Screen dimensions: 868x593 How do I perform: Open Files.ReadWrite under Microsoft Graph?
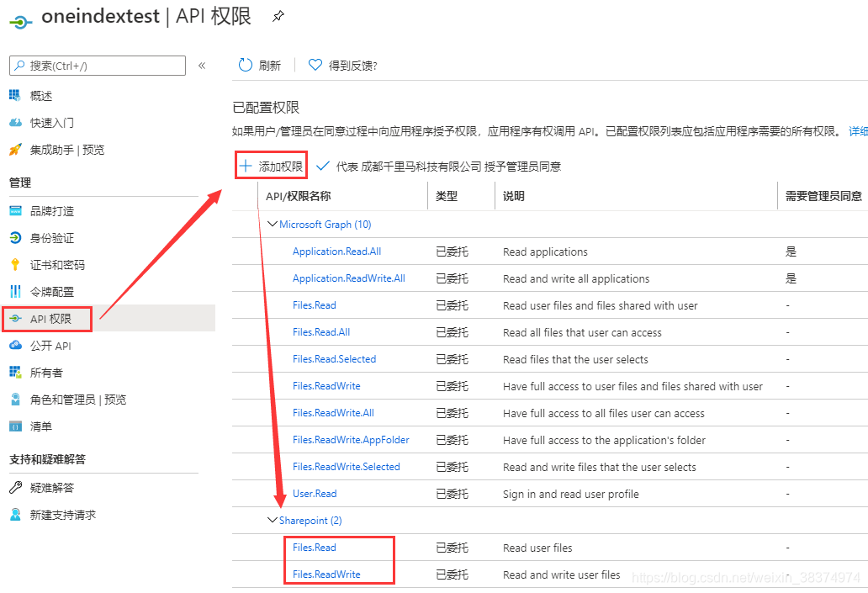pos(326,386)
